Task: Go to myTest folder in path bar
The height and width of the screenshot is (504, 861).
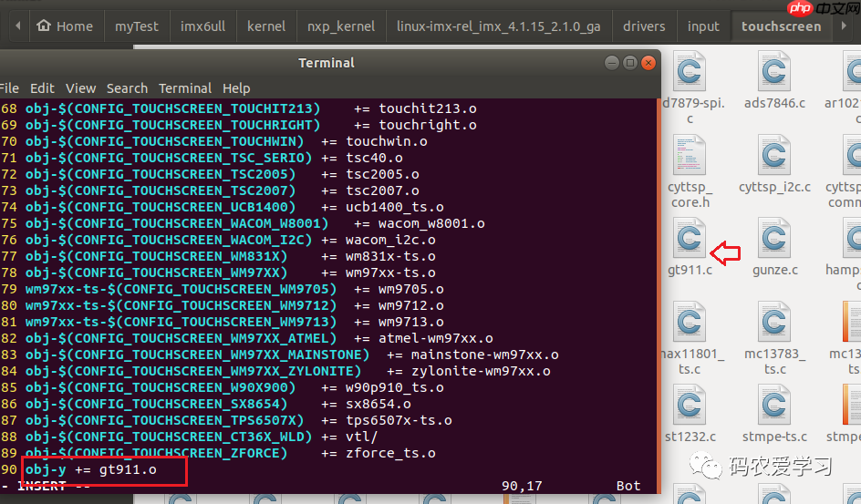Action: 136,26
